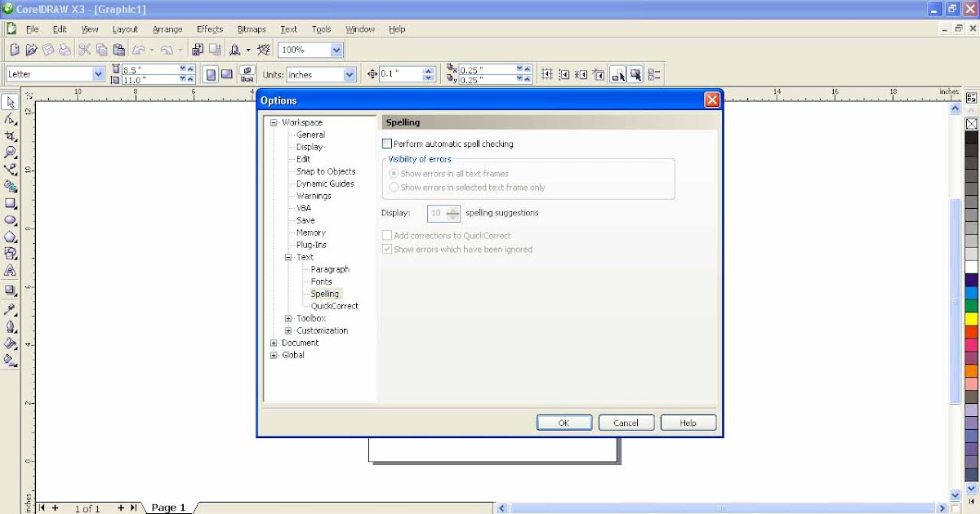Select the Basic Shapes tool
The image size is (980, 514).
[11, 254]
